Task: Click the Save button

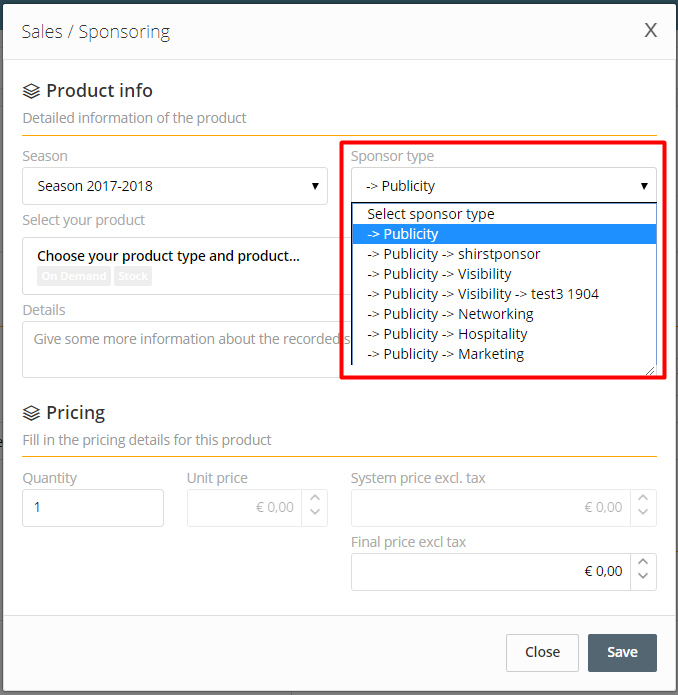Action: (x=622, y=652)
